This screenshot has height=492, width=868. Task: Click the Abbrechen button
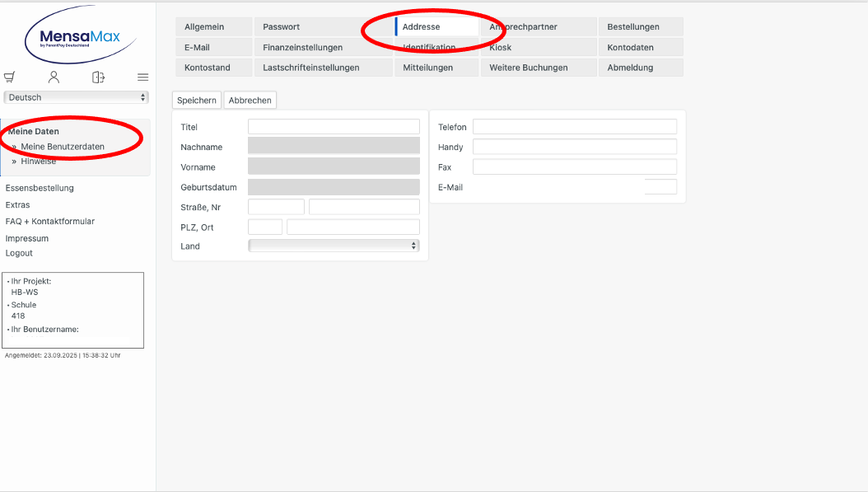(250, 101)
